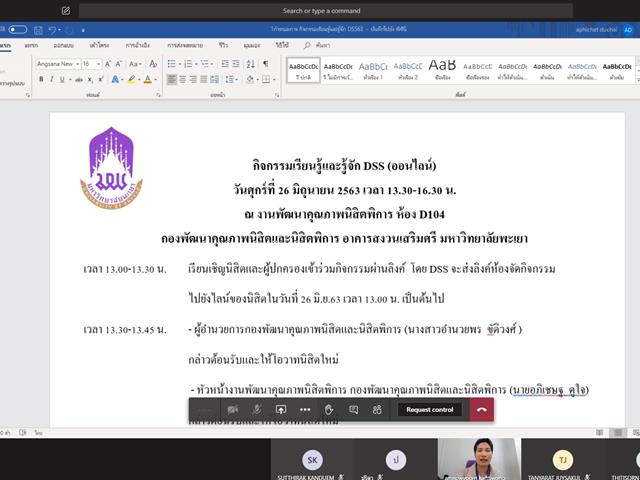Click the share screen icon in call bar
The width and height of the screenshot is (640, 480).
click(x=281, y=409)
